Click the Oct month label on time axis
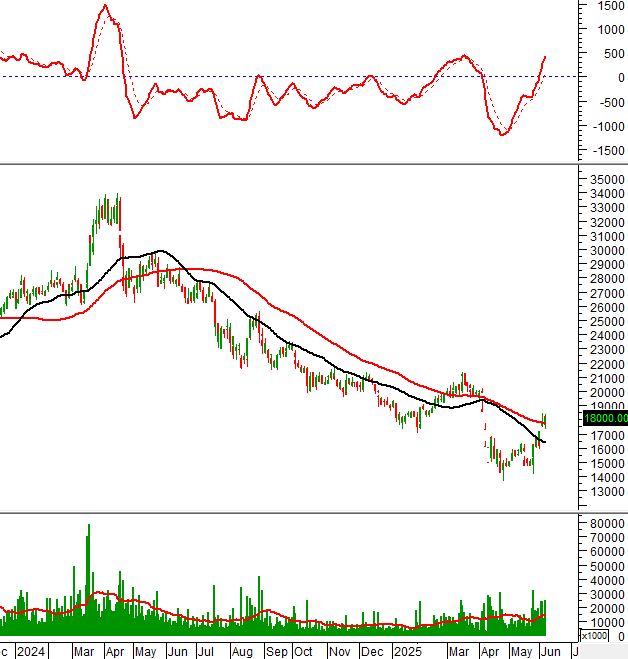The height and width of the screenshot is (659, 628). click(x=303, y=651)
